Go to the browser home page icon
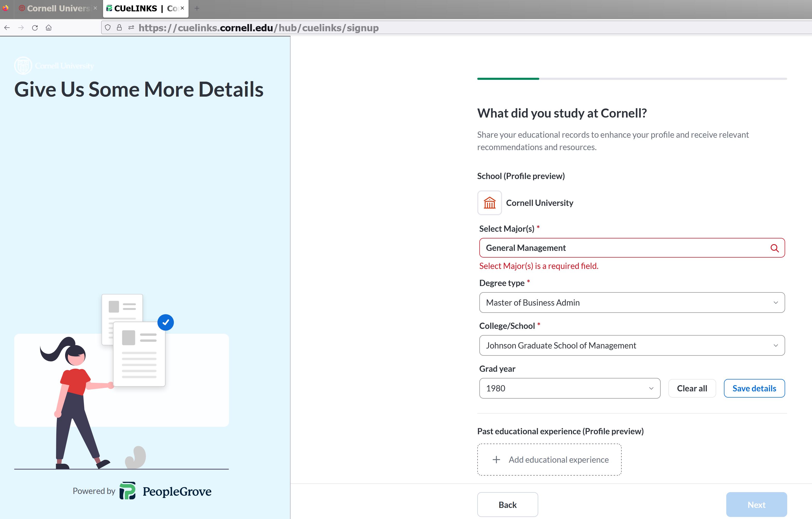Image resolution: width=812 pixels, height=519 pixels. [49, 28]
